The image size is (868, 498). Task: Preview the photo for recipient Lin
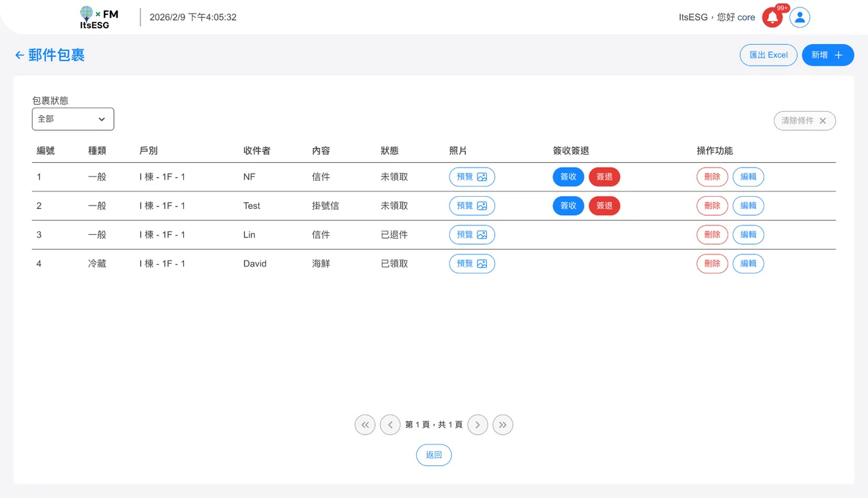pyautogui.click(x=472, y=235)
